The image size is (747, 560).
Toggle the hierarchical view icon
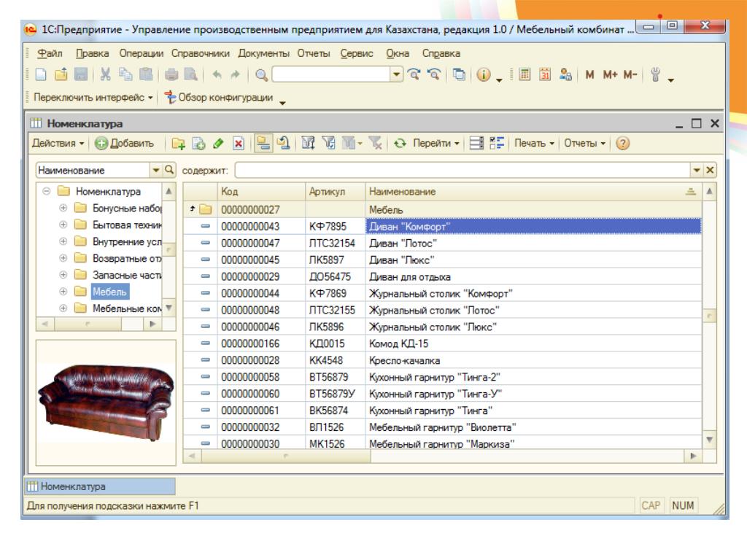tap(263, 143)
